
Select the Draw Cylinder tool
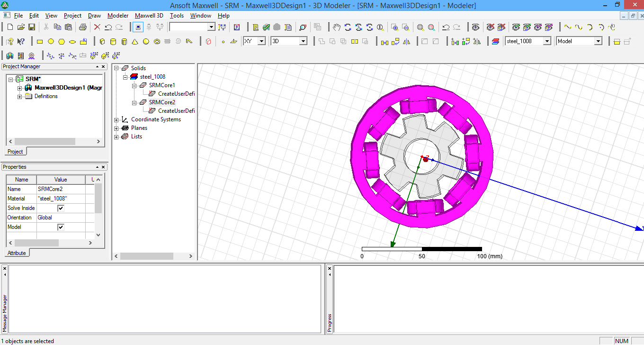click(114, 42)
